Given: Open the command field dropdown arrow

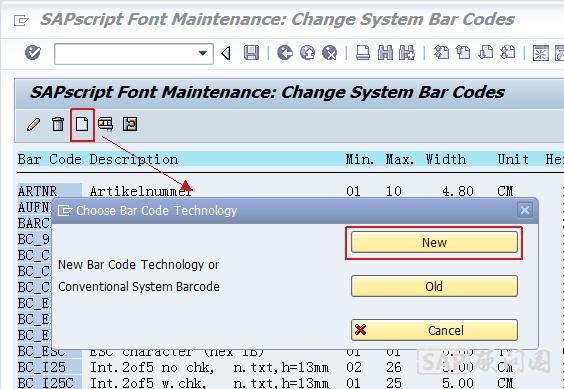Looking at the screenshot, I should point(203,53).
